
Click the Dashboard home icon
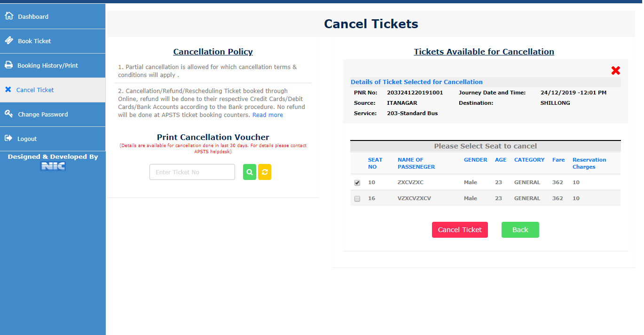pyautogui.click(x=9, y=16)
